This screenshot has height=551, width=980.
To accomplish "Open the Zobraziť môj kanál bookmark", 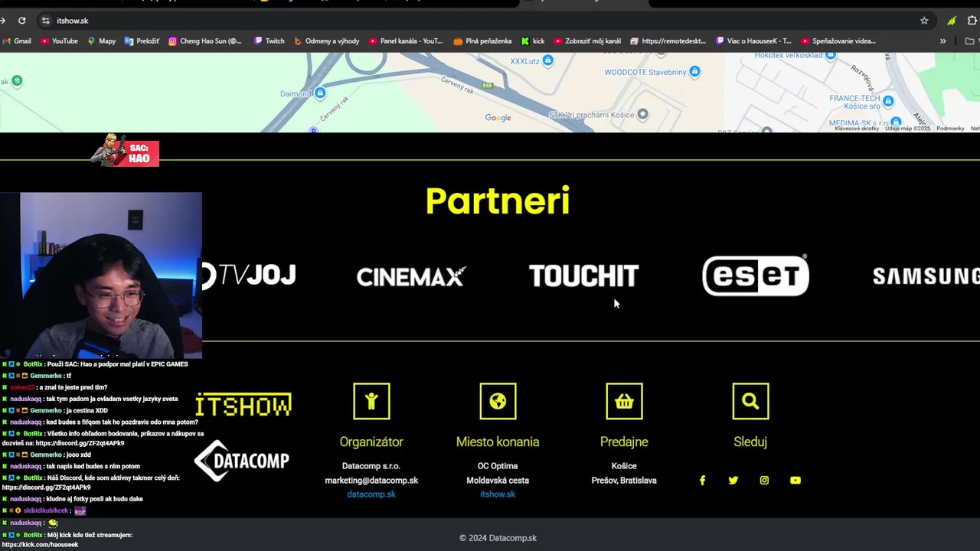I will point(588,41).
